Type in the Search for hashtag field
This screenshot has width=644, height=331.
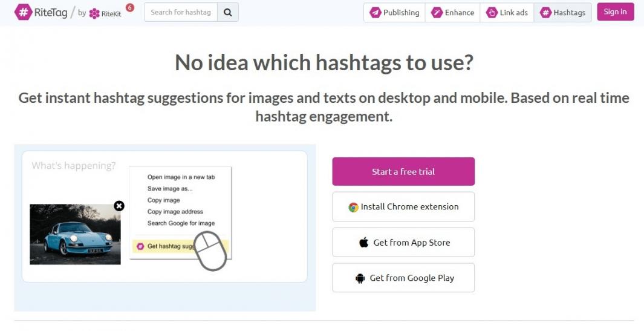tap(180, 12)
